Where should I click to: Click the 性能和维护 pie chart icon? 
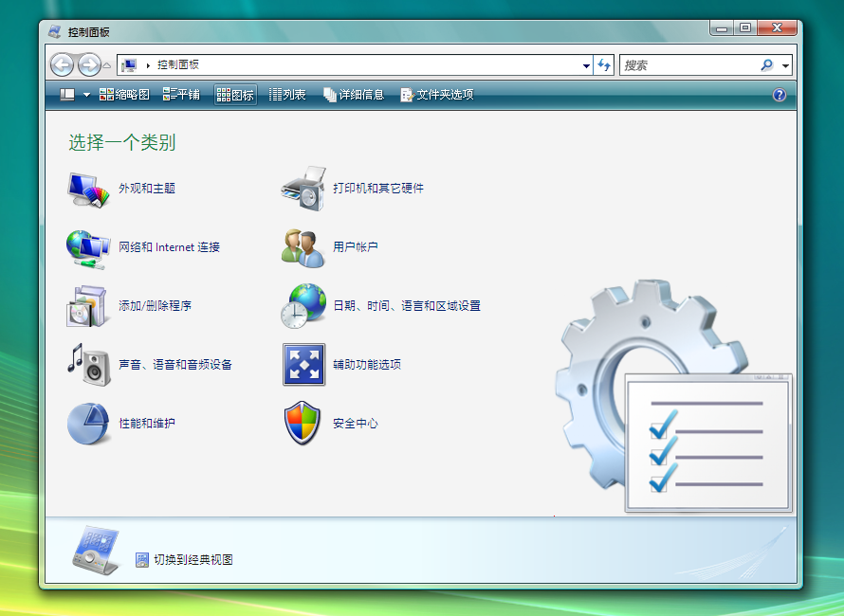tap(88, 424)
